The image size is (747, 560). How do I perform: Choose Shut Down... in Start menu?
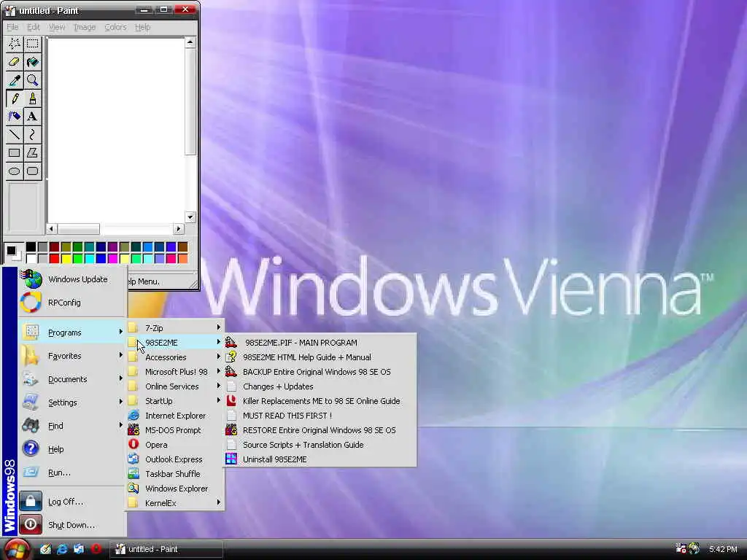click(x=72, y=525)
